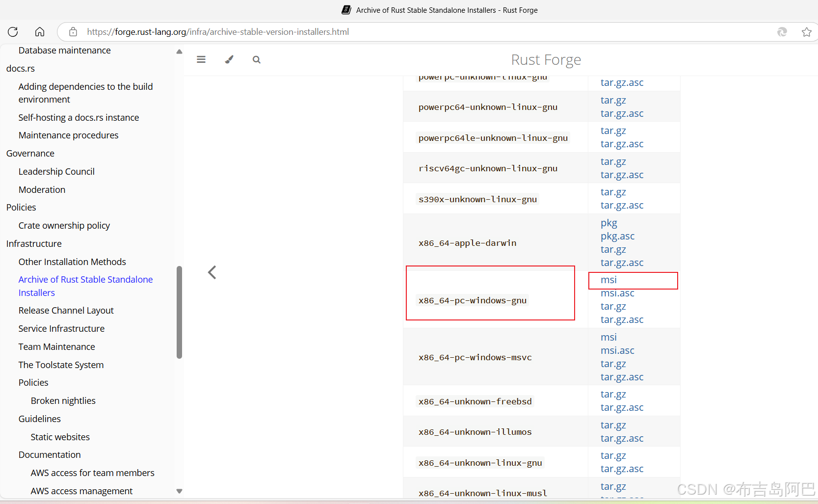Image resolution: width=818 pixels, height=504 pixels.
Task: Open the search via magnifying glass icon
Action: click(x=256, y=59)
